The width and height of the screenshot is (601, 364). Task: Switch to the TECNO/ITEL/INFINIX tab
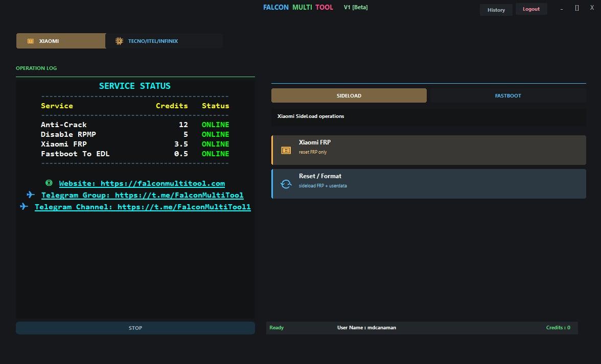point(165,41)
